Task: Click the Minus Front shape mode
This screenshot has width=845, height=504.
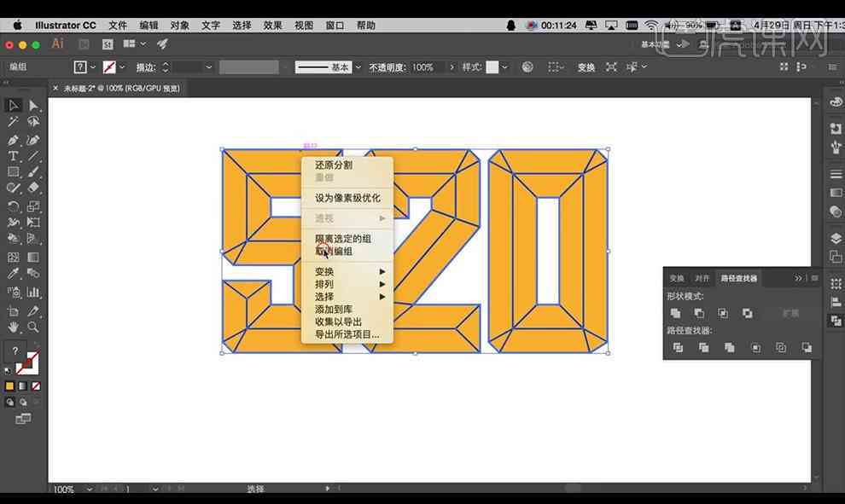Action: tap(699, 313)
